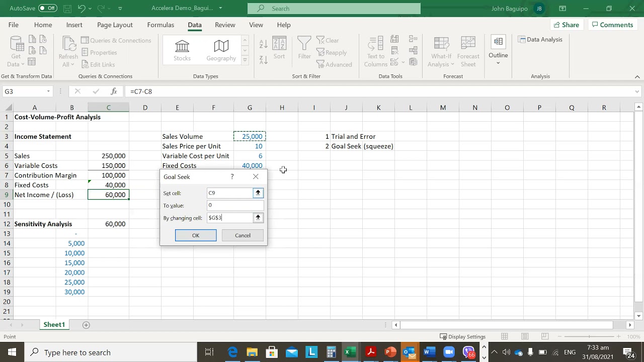Select the Net Income cell showing 60,000

108,195
